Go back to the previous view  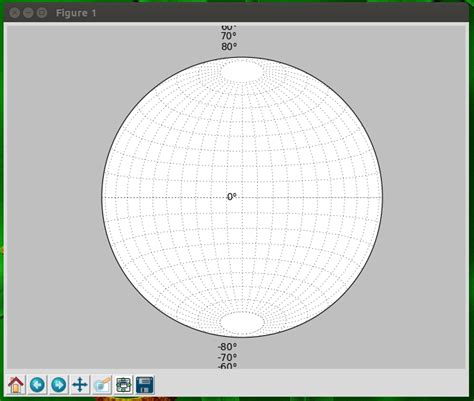click(37, 385)
